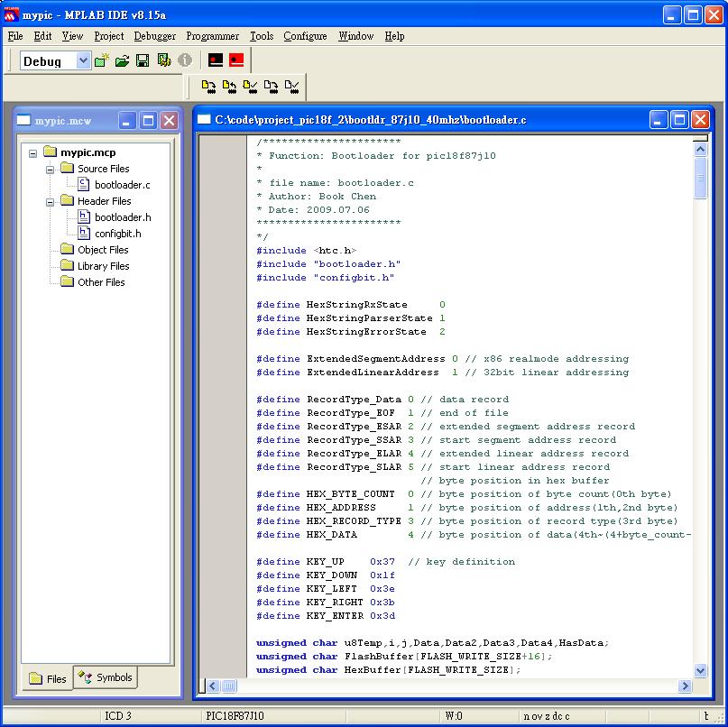This screenshot has width=728, height=727.
Task: Select the Other Files folder
Action: point(101,282)
